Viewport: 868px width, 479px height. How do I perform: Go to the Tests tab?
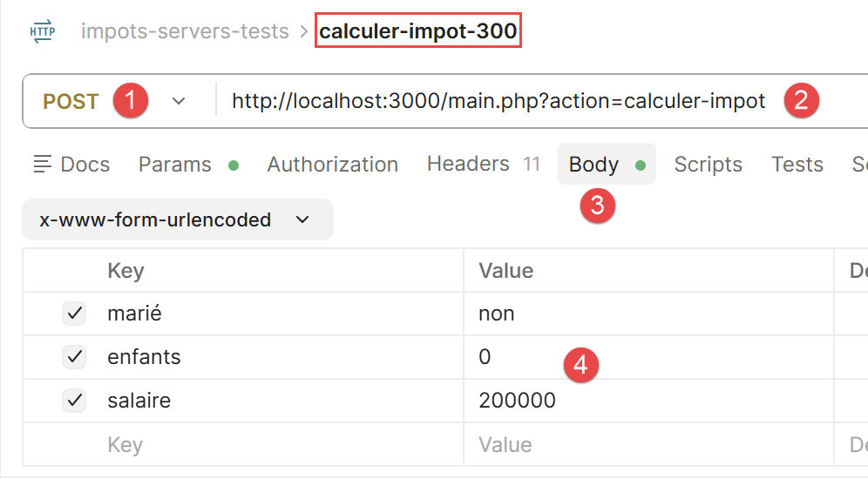797,165
